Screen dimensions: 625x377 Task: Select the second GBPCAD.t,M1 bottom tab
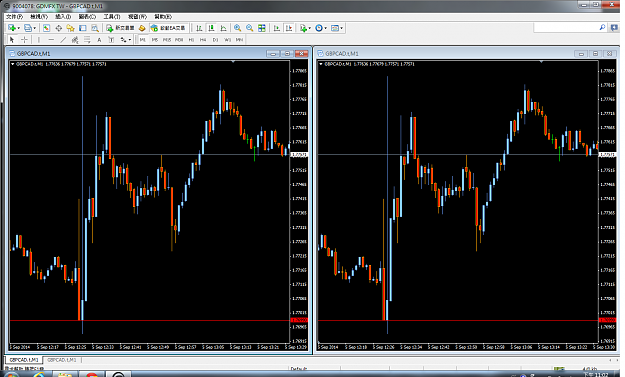coord(62,360)
